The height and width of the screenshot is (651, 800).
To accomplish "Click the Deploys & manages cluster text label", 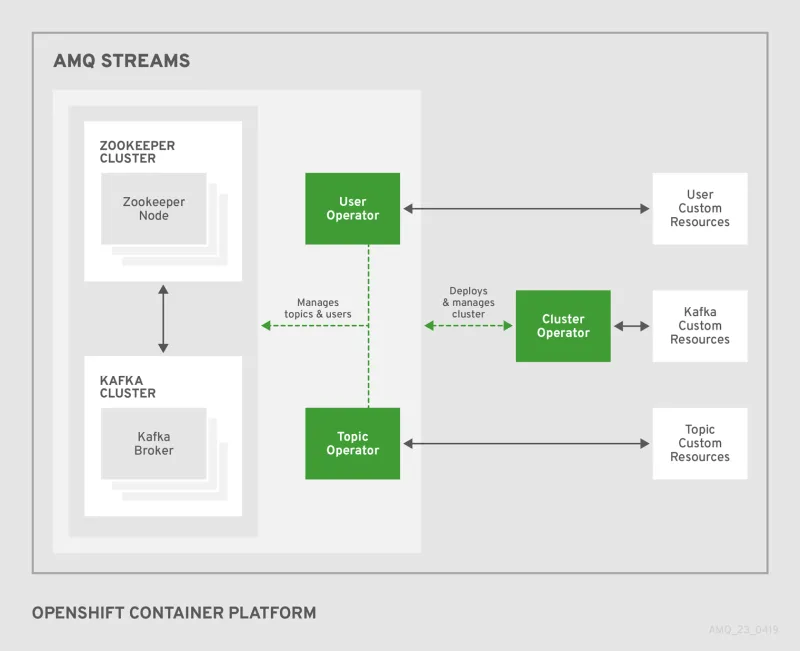I will [469, 302].
